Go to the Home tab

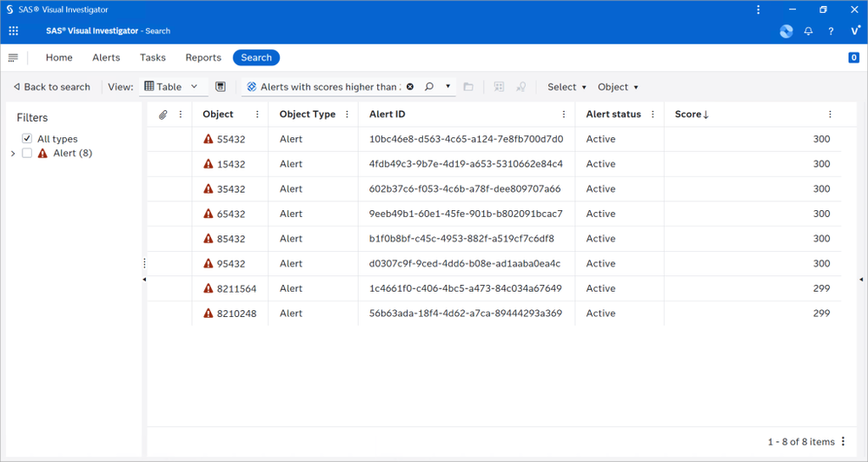pos(59,57)
